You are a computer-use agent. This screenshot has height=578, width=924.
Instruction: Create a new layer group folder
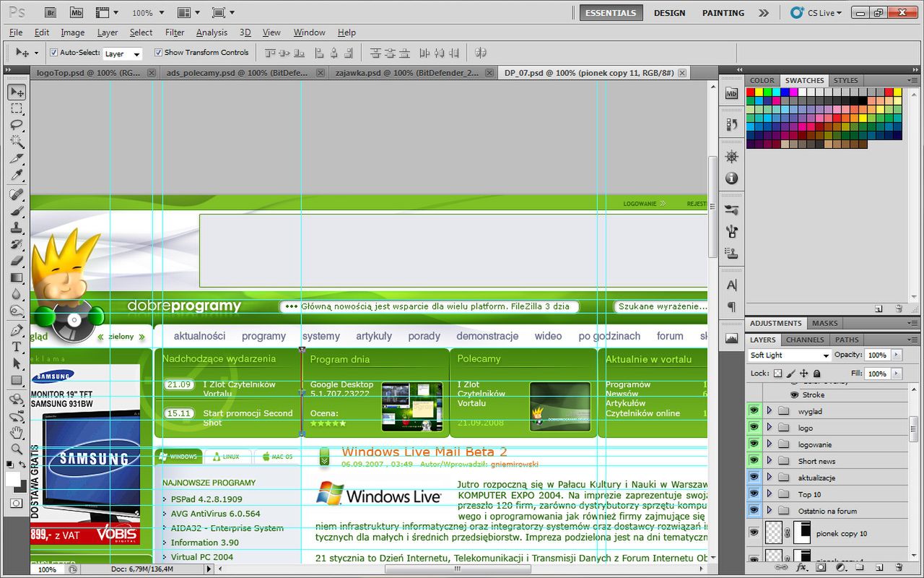(860, 568)
